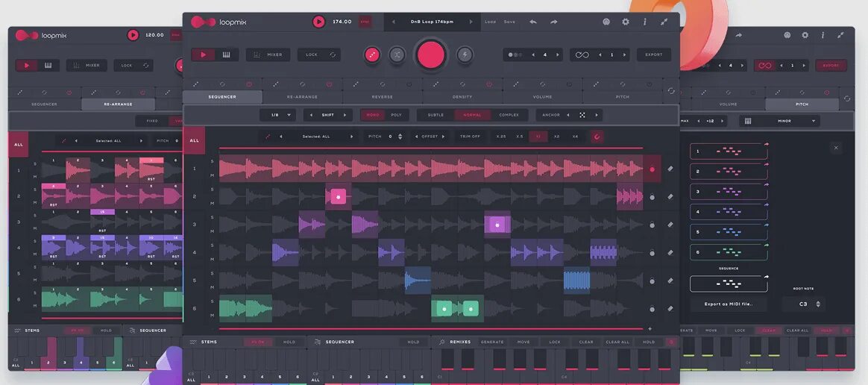Image resolution: width=868 pixels, height=385 pixels.
Task: Toggle Trim Off in the sequencer toolbar
Action: click(x=470, y=137)
